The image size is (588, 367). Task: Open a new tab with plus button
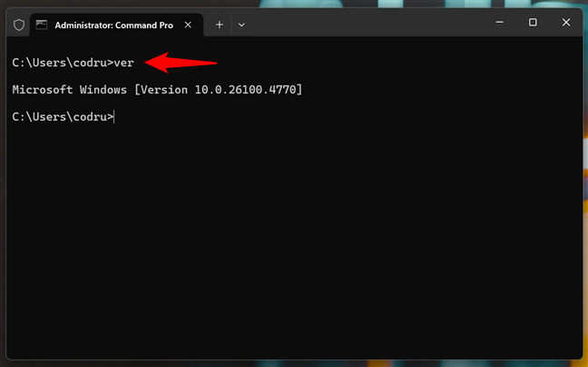(220, 25)
